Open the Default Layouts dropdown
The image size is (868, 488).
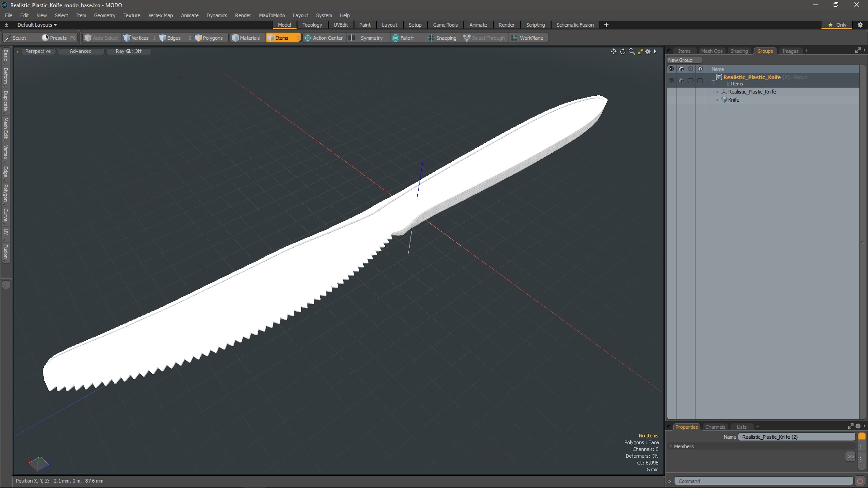tap(37, 25)
